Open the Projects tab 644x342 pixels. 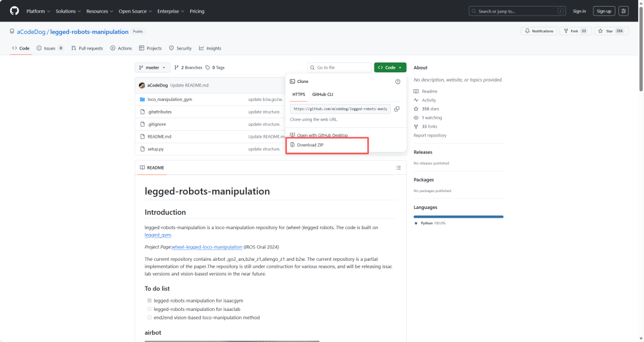click(150, 48)
